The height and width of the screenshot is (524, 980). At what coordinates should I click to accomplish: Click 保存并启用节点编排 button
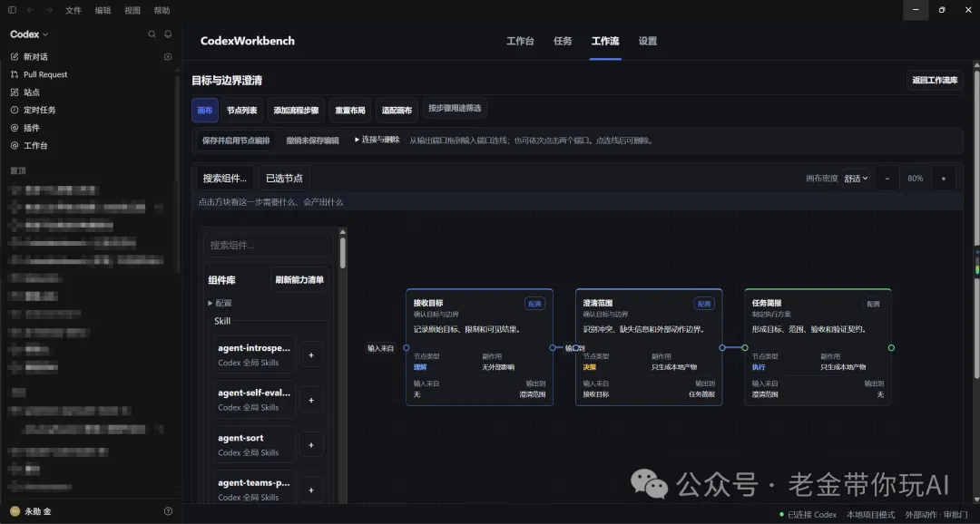[x=236, y=141]
